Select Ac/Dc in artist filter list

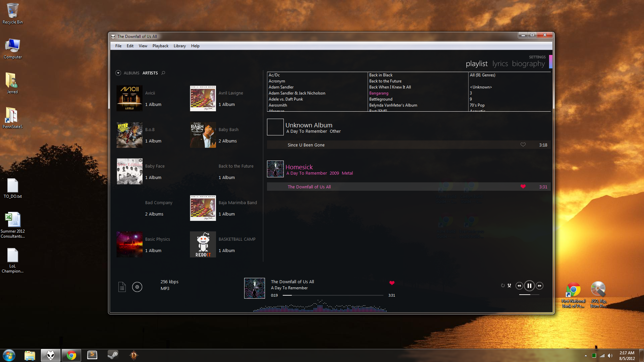click(274, 75)
